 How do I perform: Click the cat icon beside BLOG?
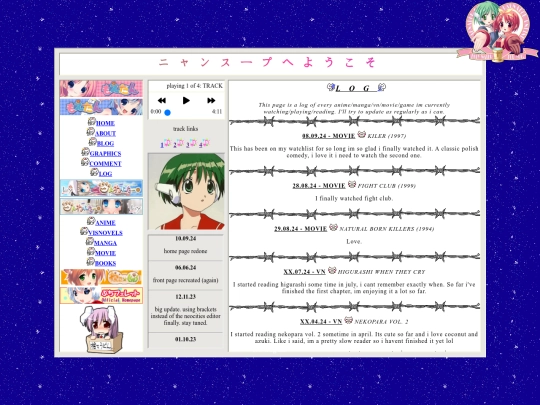click(x=93, y=142)
